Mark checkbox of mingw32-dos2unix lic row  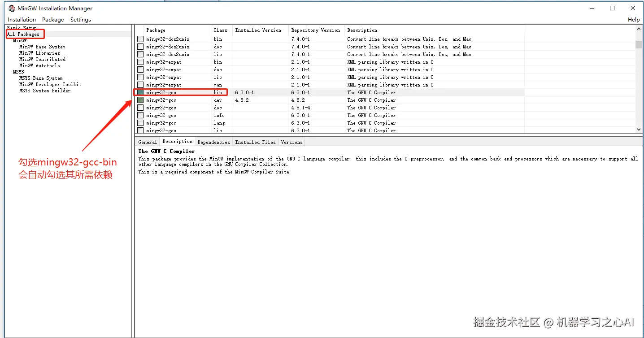(x=140, y=54)
